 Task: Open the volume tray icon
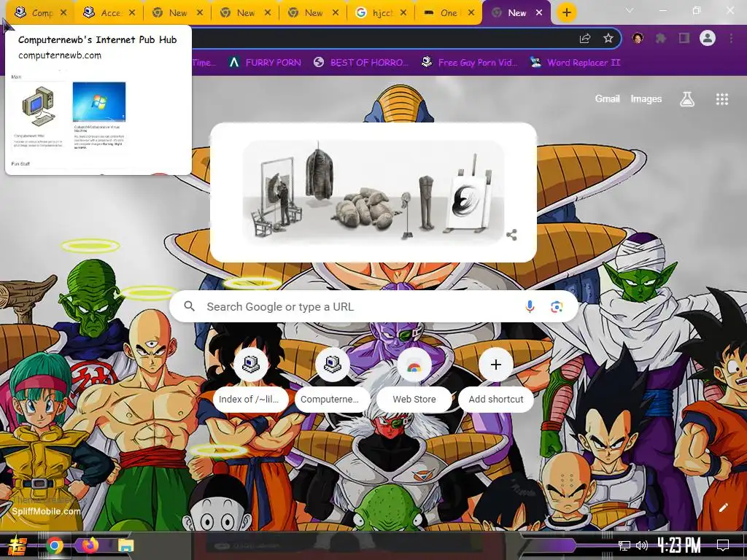pos(642,545)
